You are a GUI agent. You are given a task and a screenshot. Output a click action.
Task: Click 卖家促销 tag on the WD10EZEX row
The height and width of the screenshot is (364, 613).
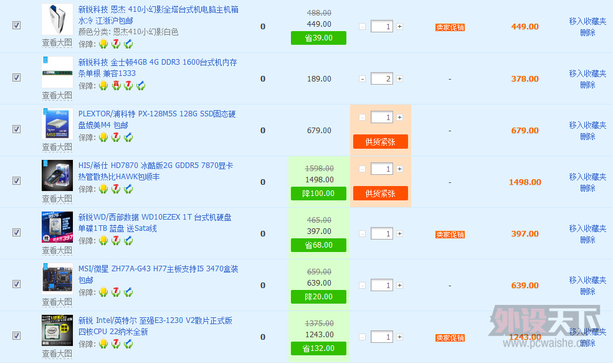(x=450, y=235)
